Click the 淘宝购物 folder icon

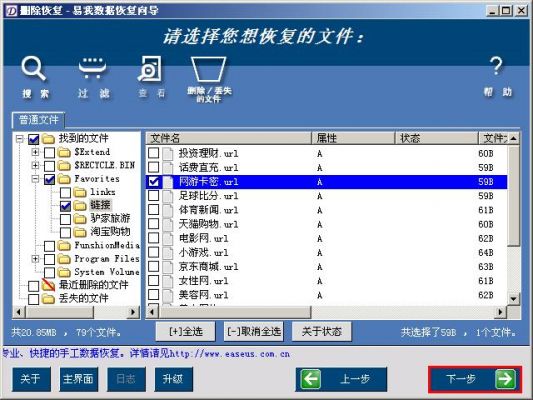tap(80, 232)
